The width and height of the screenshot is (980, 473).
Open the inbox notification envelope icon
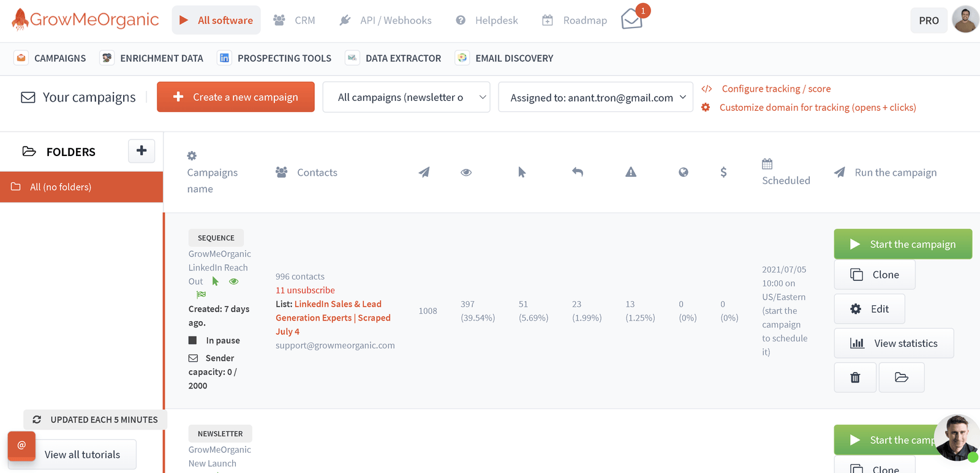click(x=631, y=20)
